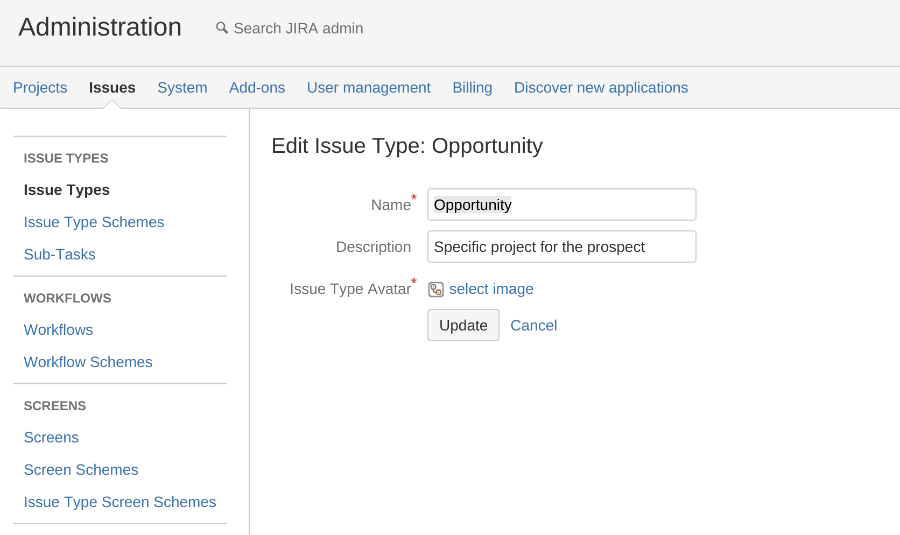Open Workflow Schemes link

88,362
